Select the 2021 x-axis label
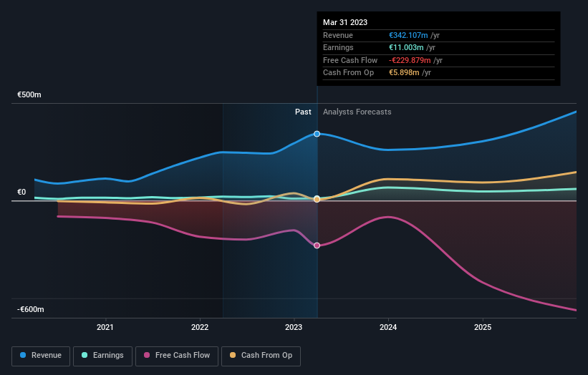The width and height of the screenshot is (588, 375). coord(105,327)
